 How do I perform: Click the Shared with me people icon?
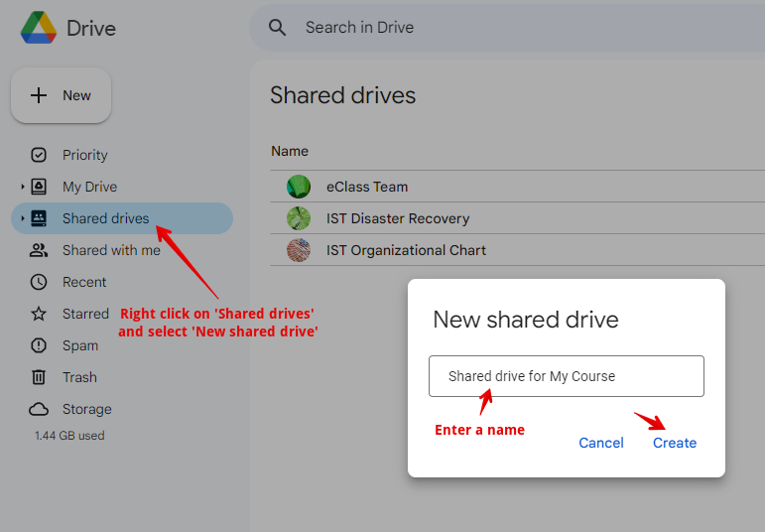click(x=39, y=250)
